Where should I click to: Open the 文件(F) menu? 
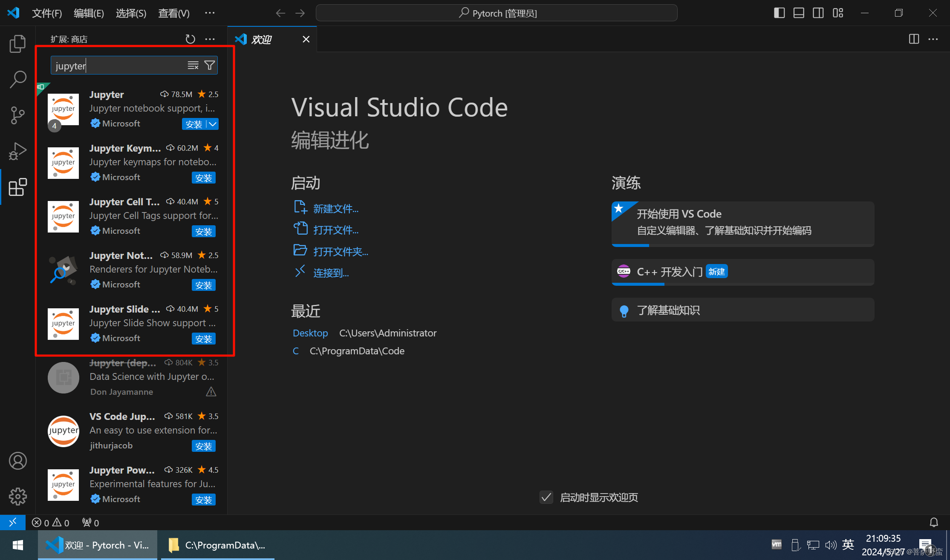point(47,13)
